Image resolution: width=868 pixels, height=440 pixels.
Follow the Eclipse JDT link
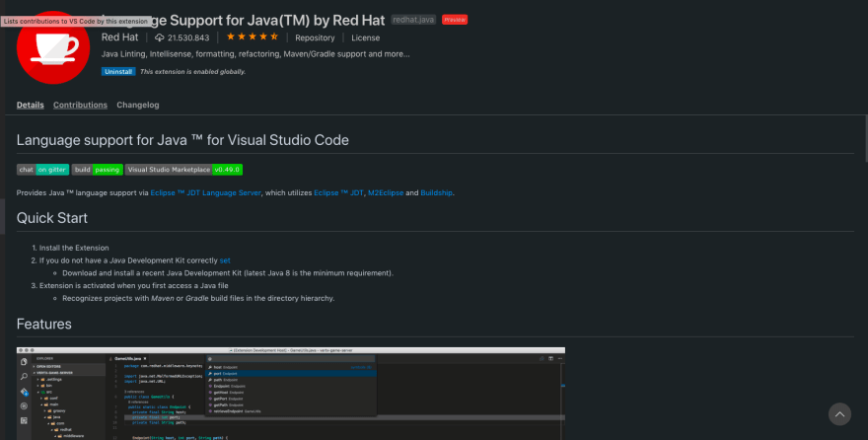coord(338,192)
